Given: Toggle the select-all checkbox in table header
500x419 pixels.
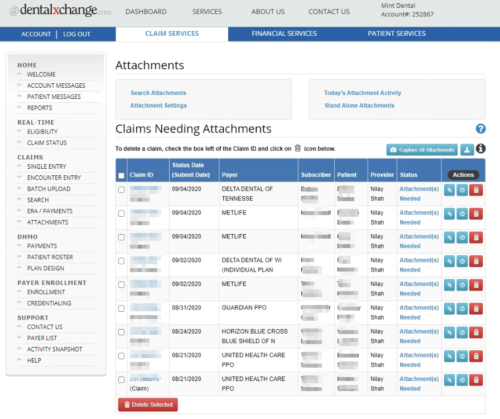Looking at the screenshot, I should click(x=121, y=175).
